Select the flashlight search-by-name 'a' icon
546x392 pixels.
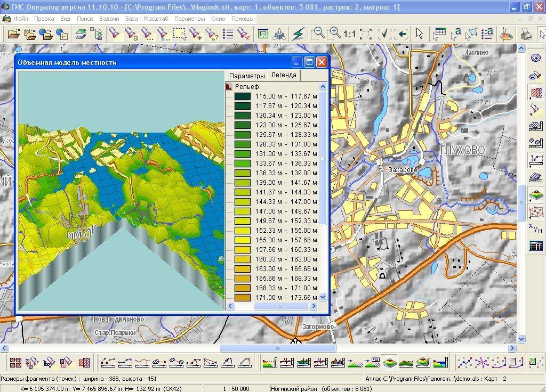coord(131,34)
